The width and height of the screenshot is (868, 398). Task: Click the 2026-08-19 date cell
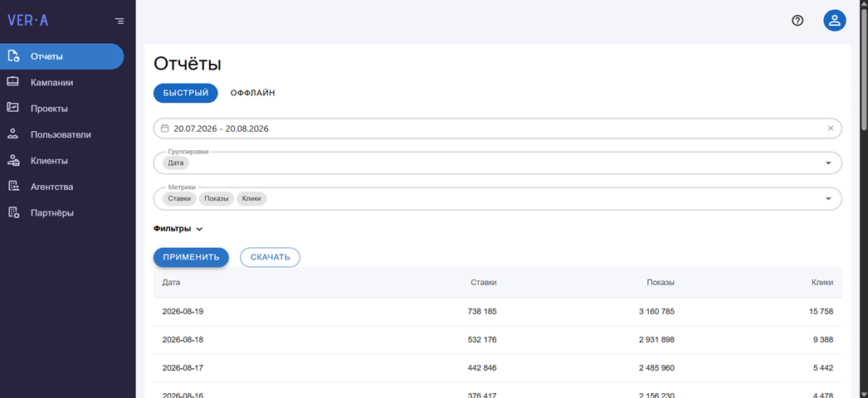coord(183,311)
